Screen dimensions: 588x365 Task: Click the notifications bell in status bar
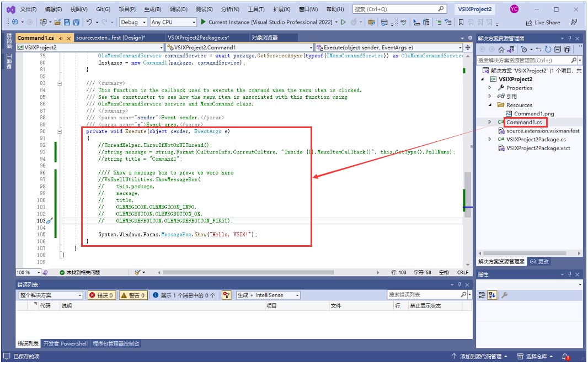click(x=565, y=356)
